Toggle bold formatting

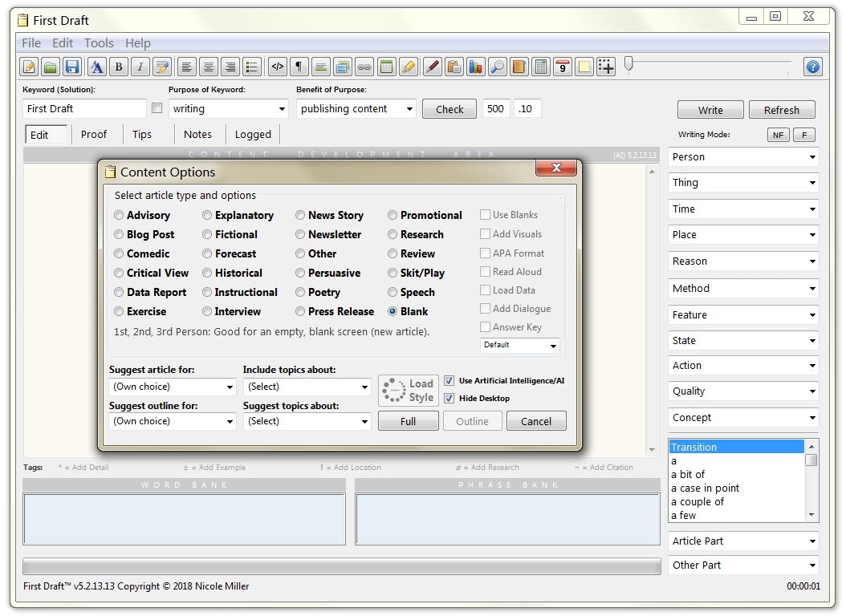pyautogui.click(x=119, y=67)
